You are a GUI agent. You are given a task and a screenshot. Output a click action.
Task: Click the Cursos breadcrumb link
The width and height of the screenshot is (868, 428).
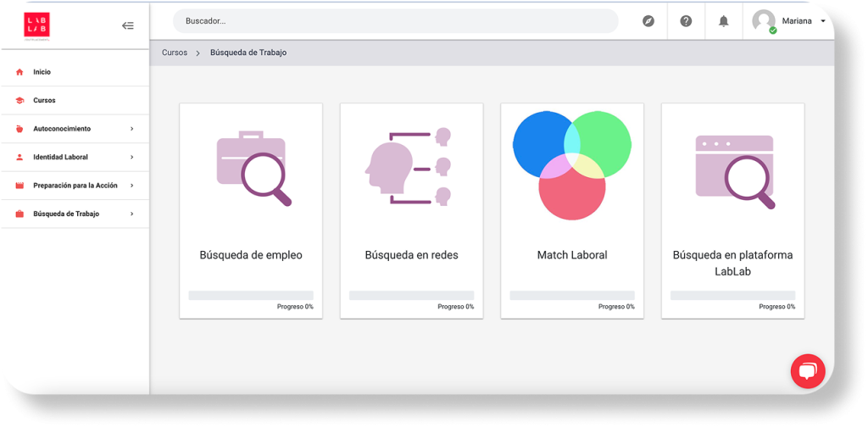pos(175,53)
